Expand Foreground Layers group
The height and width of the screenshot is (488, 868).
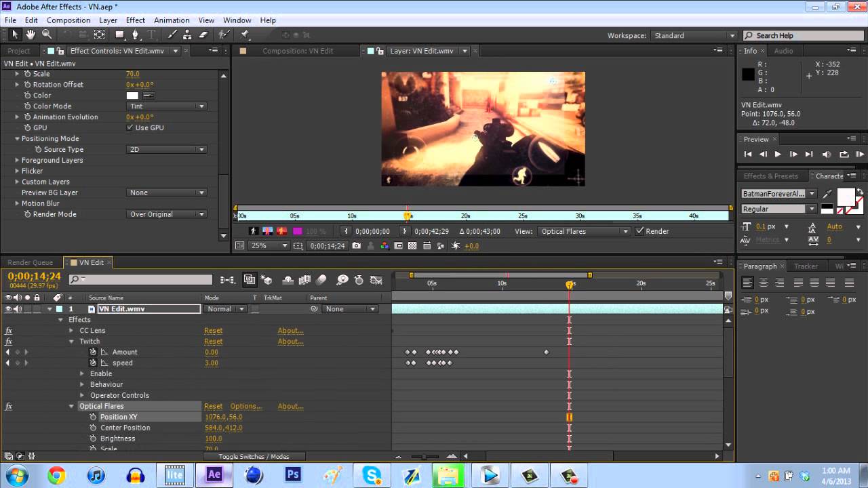click(18, 161)
